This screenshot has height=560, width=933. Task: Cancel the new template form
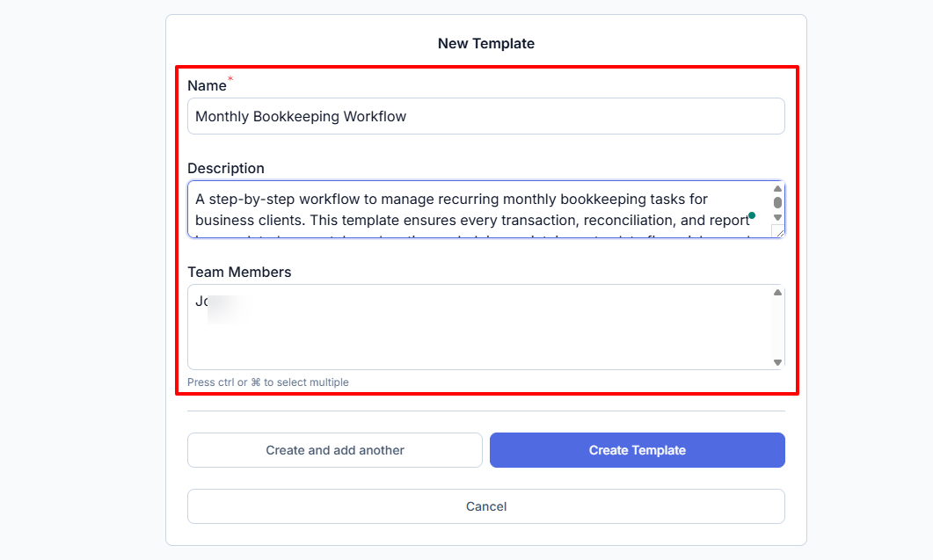coord(485,505)
